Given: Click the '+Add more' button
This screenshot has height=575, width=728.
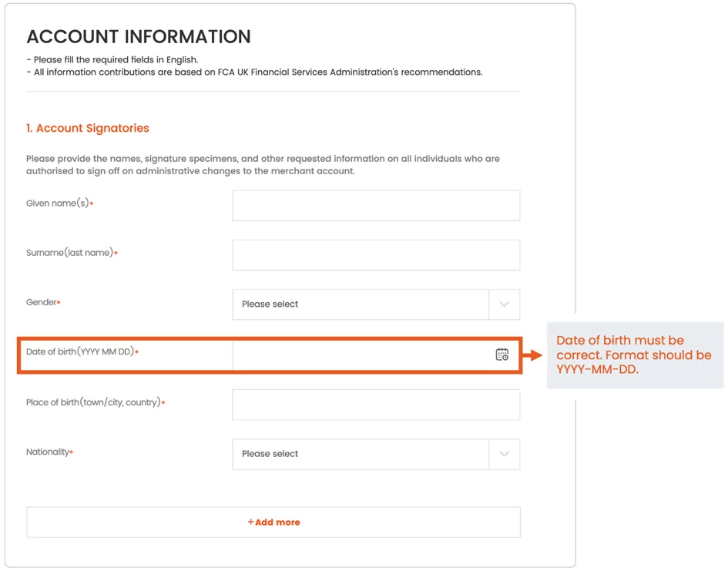Looking at the screenshot, I should click(x=273, y=522).
